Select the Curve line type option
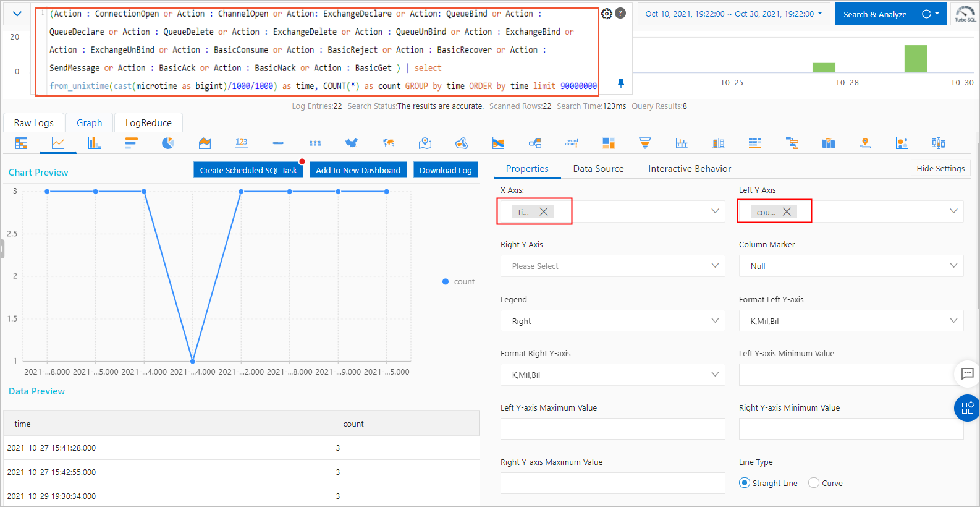The image size is (980, 507). point(814,483)
